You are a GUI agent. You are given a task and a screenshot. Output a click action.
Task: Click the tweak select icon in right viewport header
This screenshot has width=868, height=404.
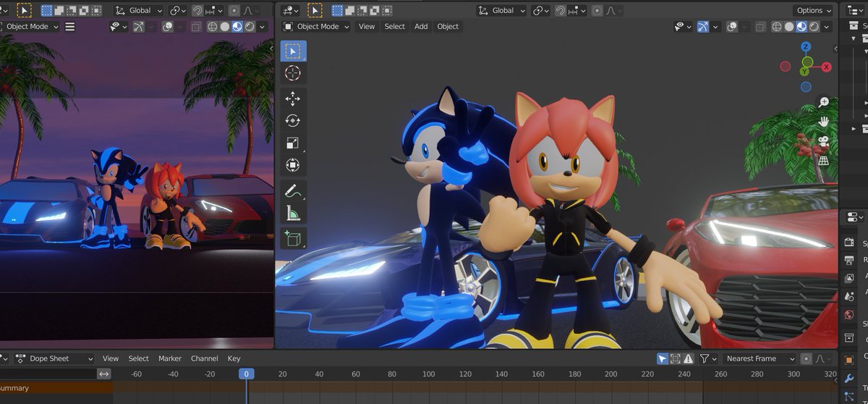tap(315, 10)
